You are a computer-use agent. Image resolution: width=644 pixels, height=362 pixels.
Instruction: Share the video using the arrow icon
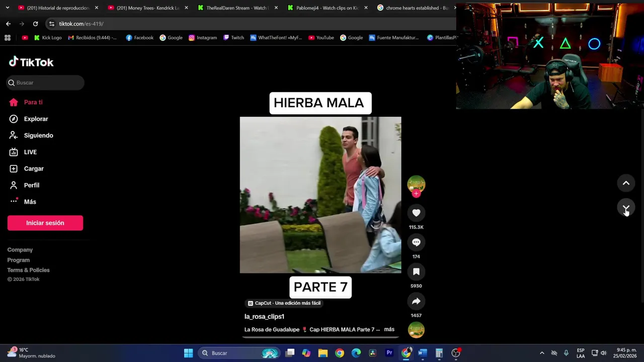(x=416, y=301)
